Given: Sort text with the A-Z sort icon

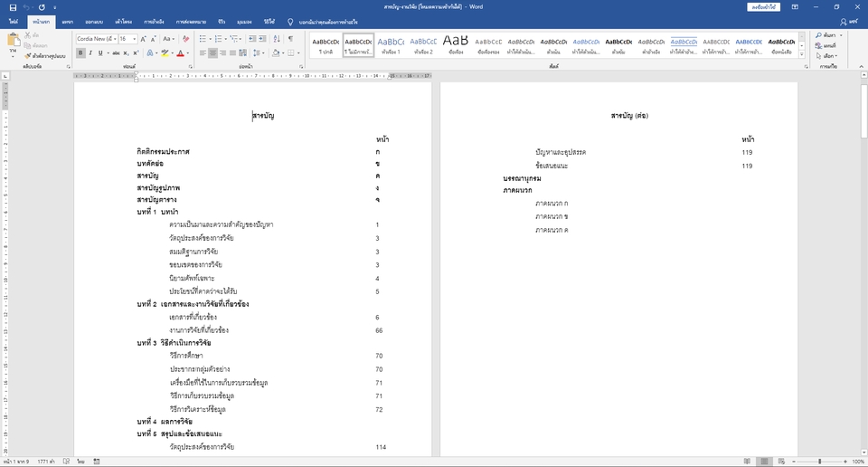Looking at the screenshot, I should coord(277,39).
